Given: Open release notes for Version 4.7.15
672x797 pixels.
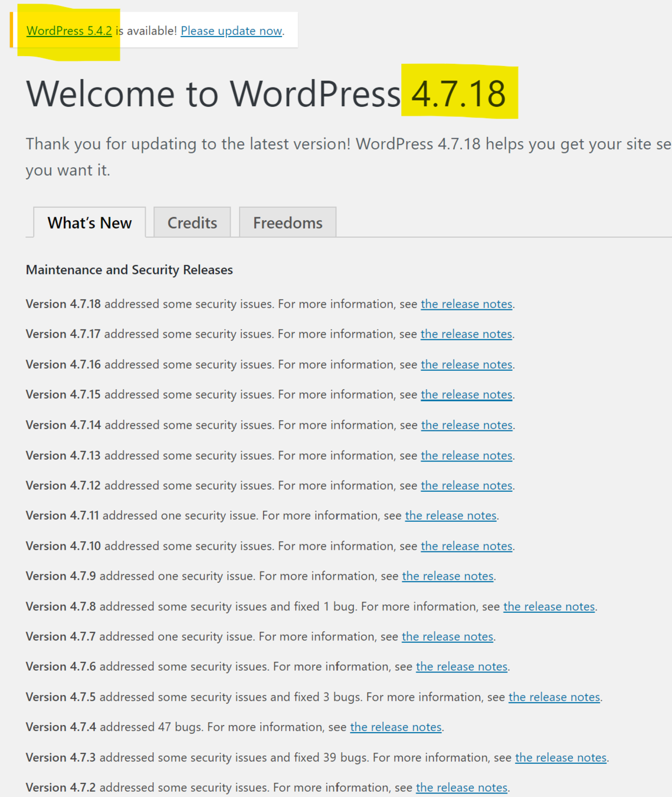Looking at the screenshot, I should pos(467,394).
